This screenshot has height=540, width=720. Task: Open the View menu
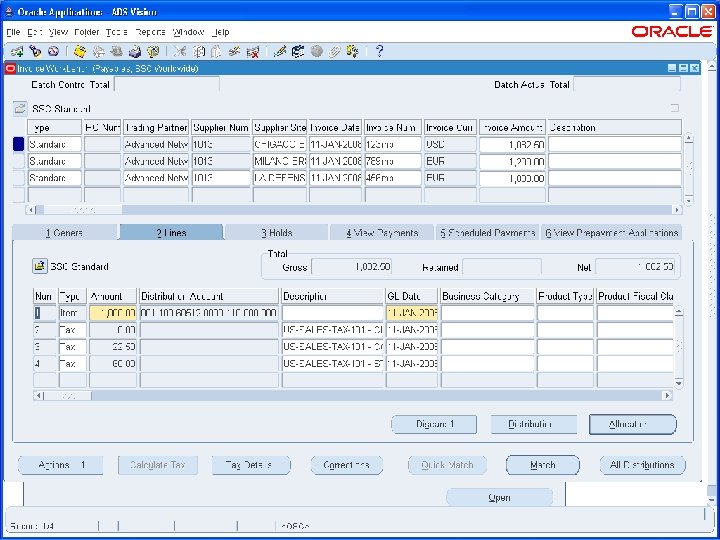(58, 32)
